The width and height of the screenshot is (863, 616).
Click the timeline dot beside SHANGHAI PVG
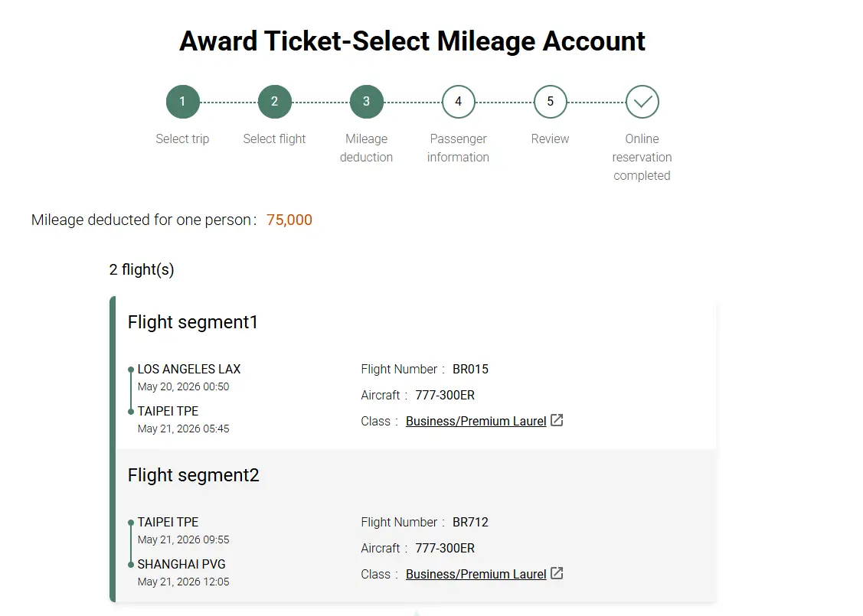point(130,564)
